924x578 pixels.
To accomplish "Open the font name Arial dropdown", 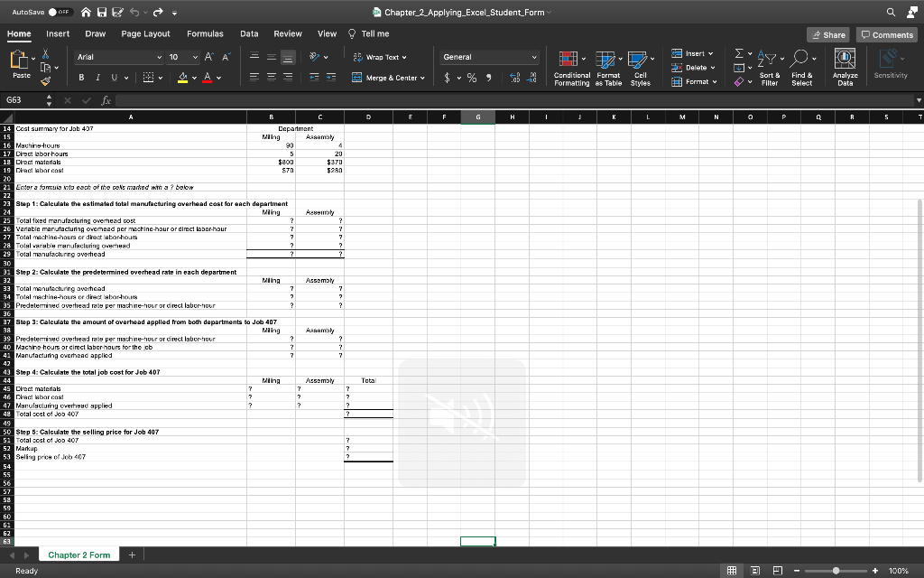I will [x=159, y=57].
